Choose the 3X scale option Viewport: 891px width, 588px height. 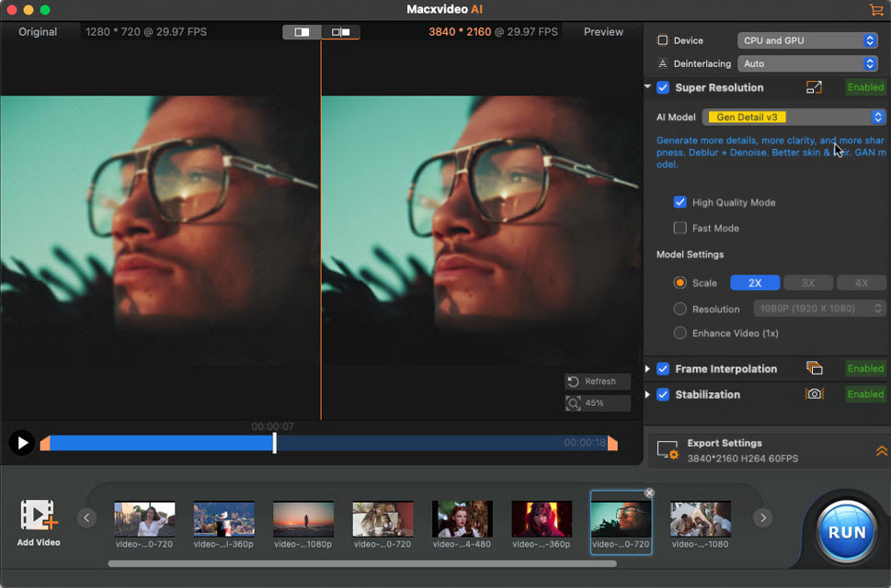808,283
